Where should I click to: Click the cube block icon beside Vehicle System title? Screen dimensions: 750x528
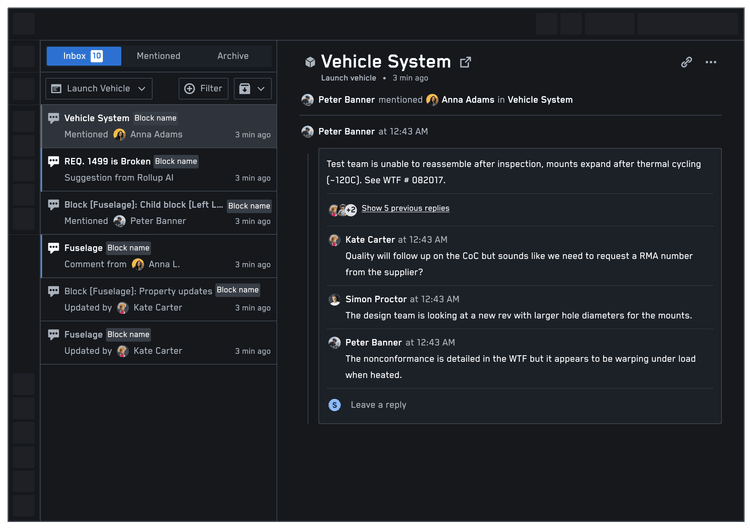(310, 62)
